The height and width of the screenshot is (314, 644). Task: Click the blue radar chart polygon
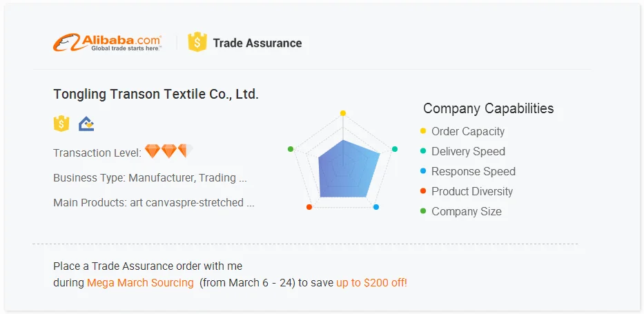[347, 170]
